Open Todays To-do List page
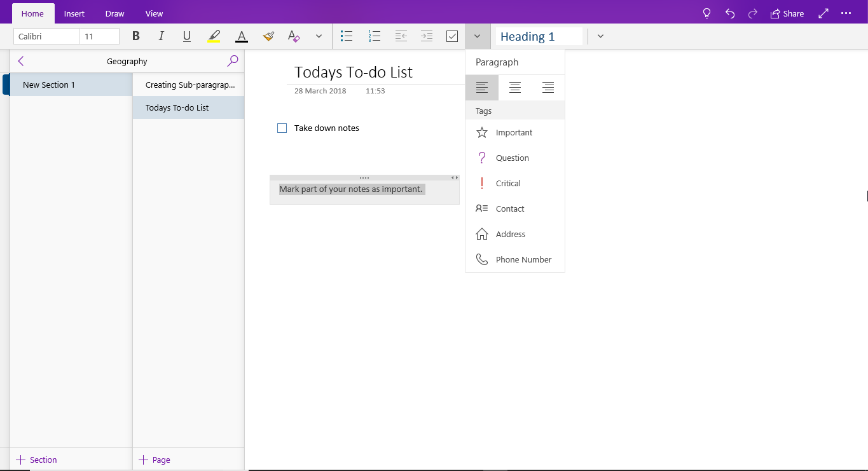 [x=188, y=107]
